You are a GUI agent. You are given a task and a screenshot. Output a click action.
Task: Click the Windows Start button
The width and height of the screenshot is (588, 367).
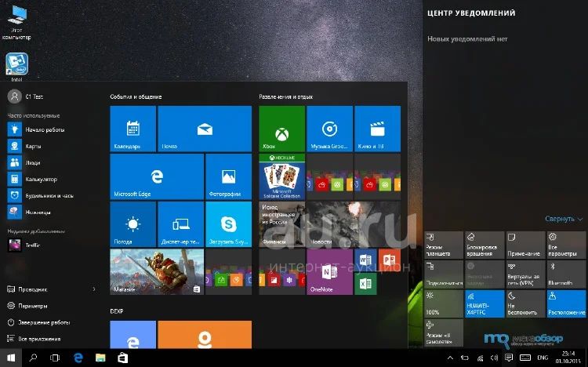(11, 358)
